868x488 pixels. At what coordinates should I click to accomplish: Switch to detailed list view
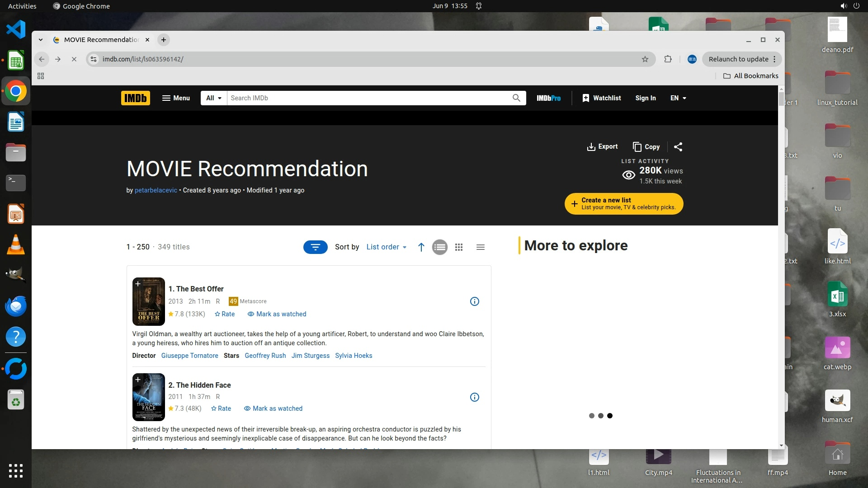(x=439, y=247)
